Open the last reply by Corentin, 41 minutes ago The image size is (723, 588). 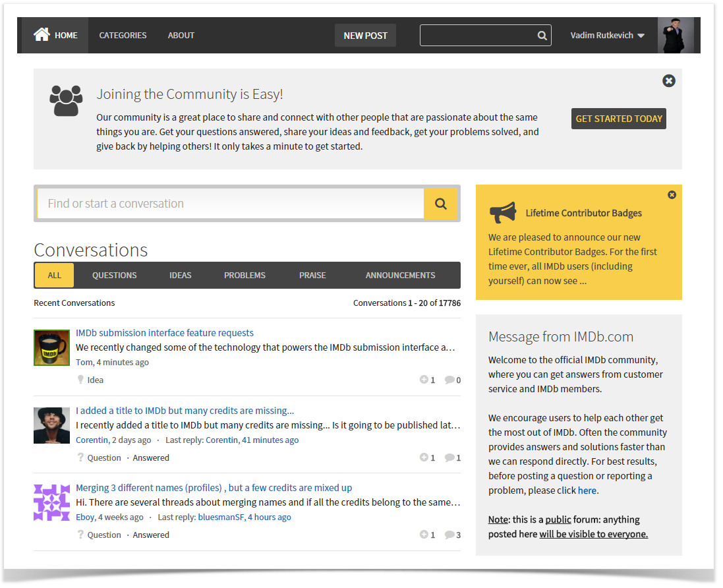click(x=252, y=440)
